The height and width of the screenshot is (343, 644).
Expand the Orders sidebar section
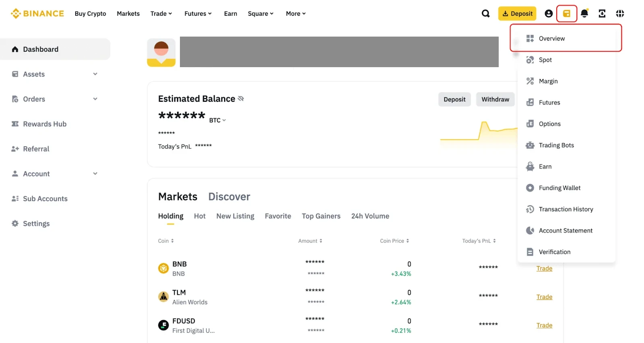(55, 99)
